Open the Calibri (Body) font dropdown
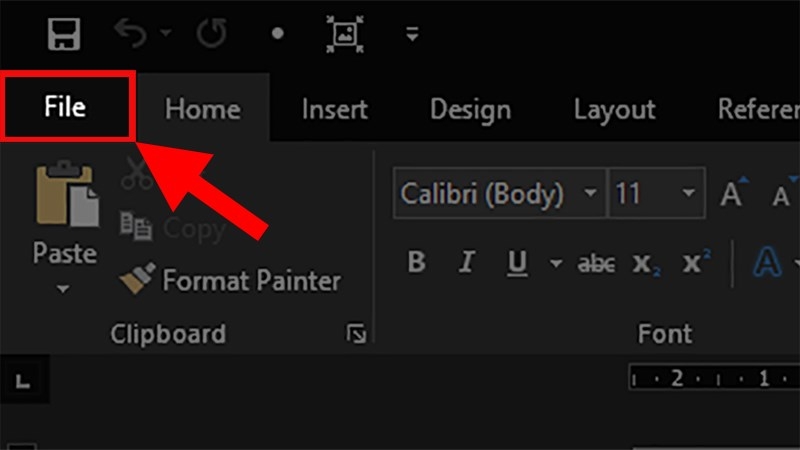800x450 pixels. (x=591, y=193)
